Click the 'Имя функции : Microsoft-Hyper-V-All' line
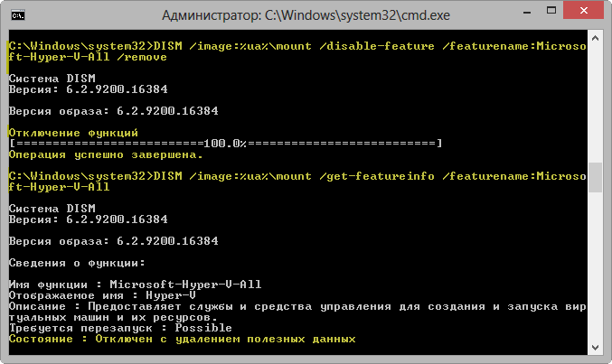 [135, 285]
